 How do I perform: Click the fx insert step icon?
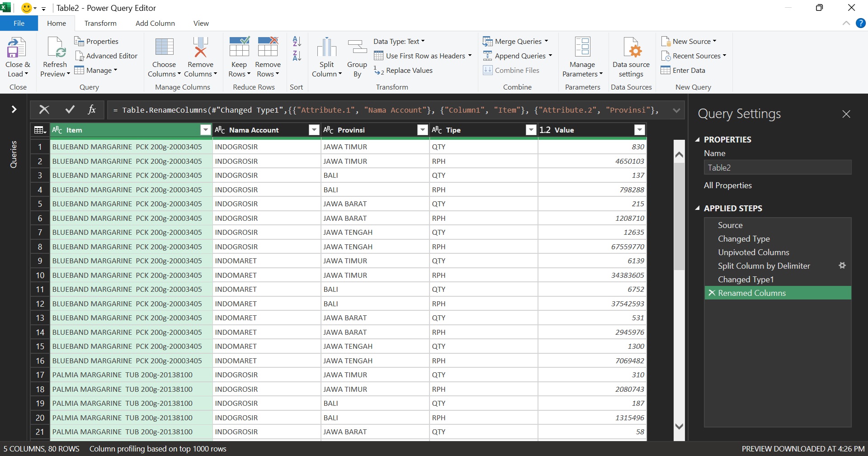(92, 109)
